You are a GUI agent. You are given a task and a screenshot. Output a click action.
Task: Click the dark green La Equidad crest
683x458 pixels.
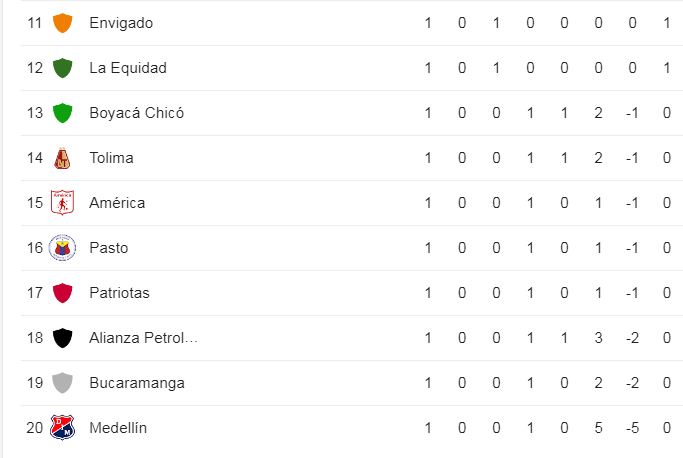(62, 68)
